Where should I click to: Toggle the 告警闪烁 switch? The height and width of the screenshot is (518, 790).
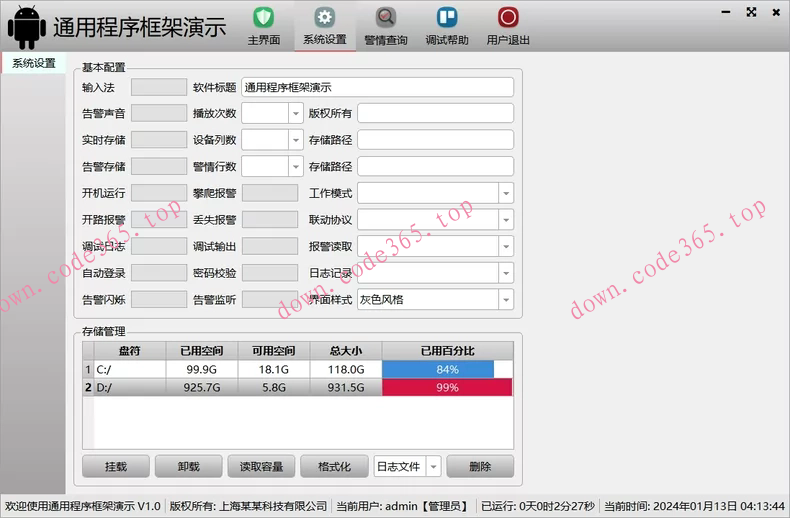pos(159,300)
